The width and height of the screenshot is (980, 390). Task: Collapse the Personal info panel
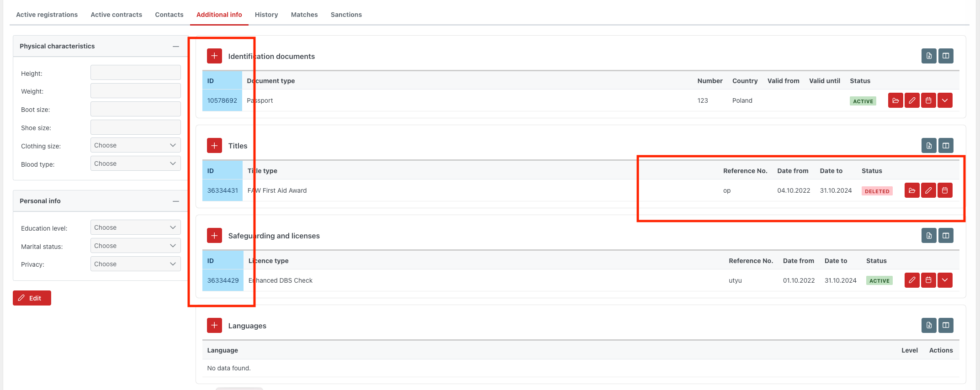pyautogui.click(x=176, y=201)
